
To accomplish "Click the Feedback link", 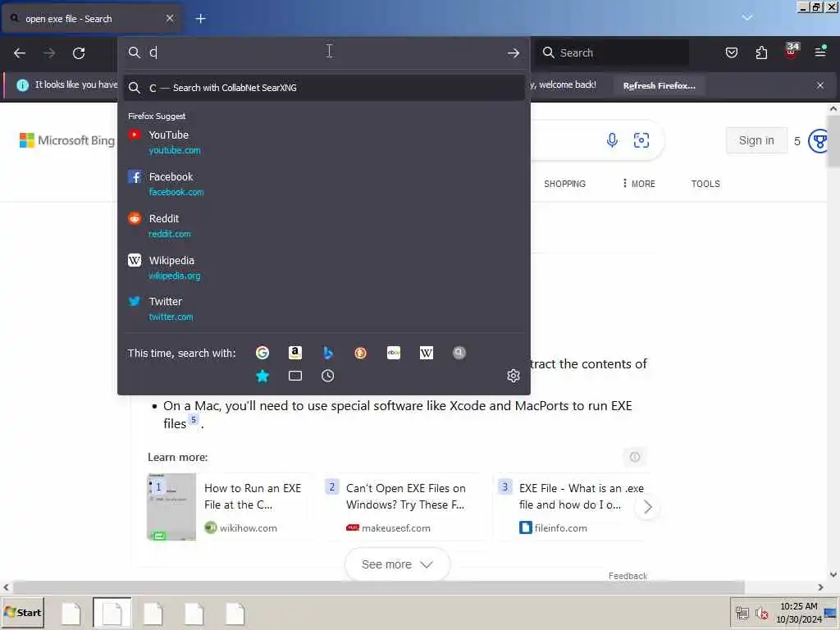I will (628, 576).
